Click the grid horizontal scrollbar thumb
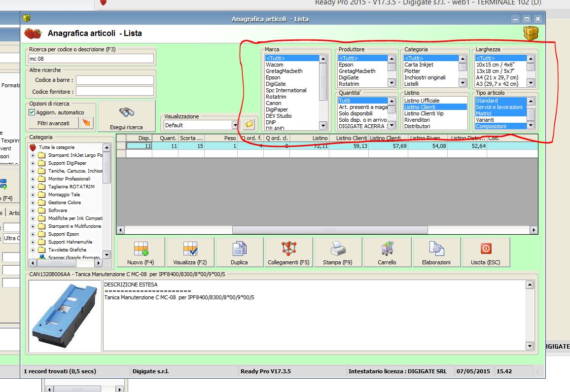The height and width of the screenshot is (392, 570). (x=330, y=230)
